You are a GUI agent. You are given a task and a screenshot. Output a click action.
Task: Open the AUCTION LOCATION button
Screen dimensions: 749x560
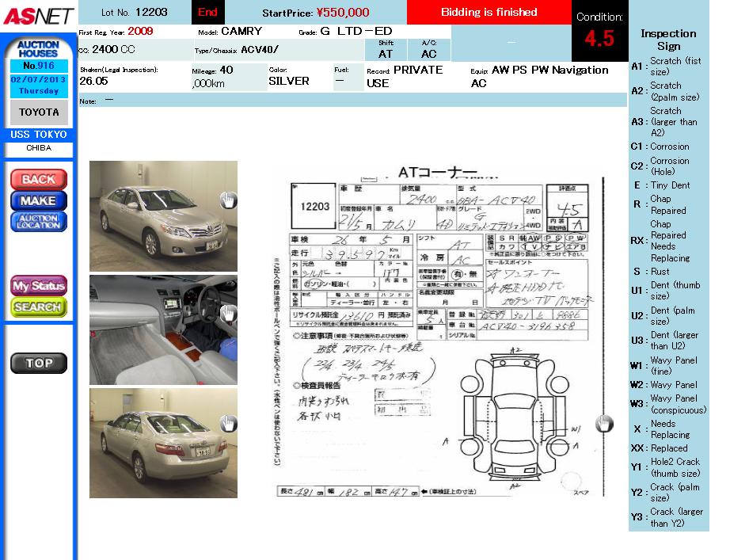pyautogui.click(x=39, y=222)
